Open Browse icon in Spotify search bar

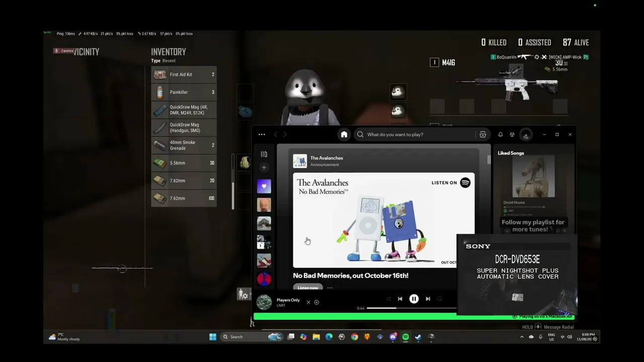482,134
